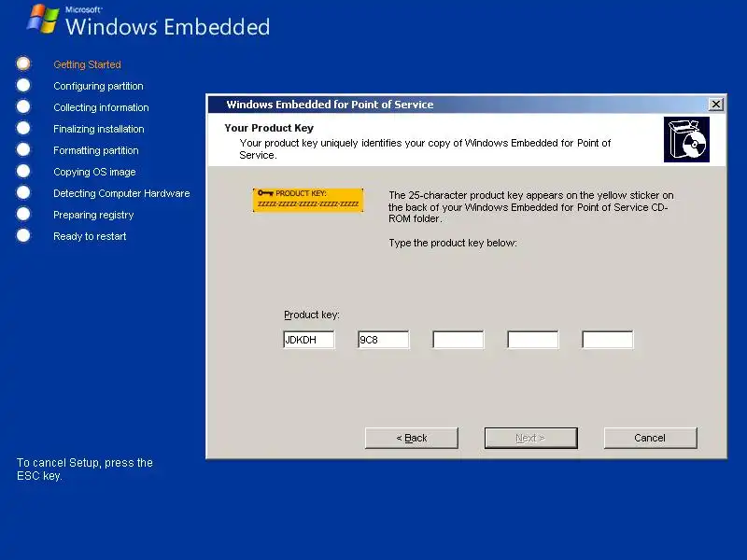Click the Windows flag logo
Image resolution: width=747 pixels, height=560 pixels.
tap(43, 19)
